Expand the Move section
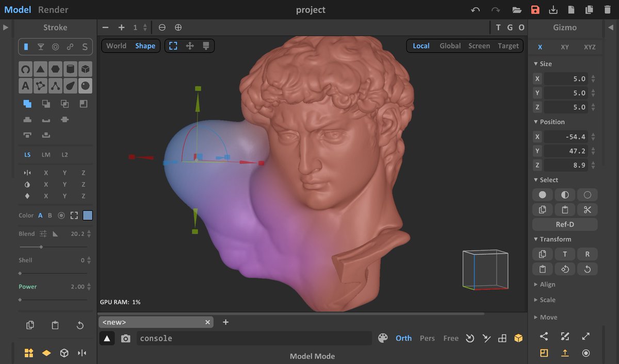619x364 pixels. click(x=546, y=318)
